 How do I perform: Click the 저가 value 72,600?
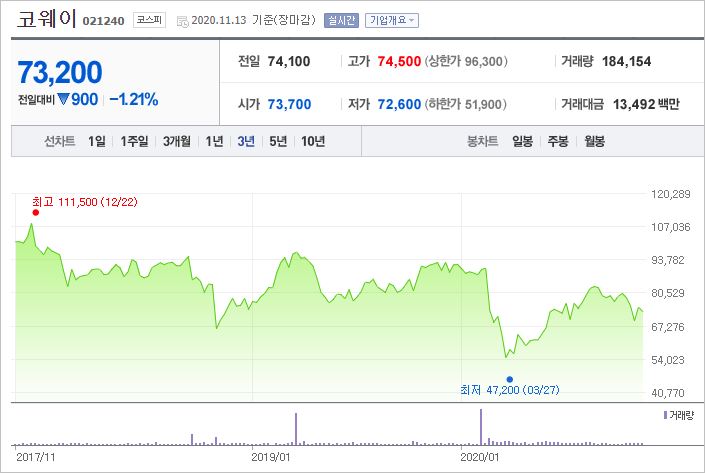click(x=399, y=104)
